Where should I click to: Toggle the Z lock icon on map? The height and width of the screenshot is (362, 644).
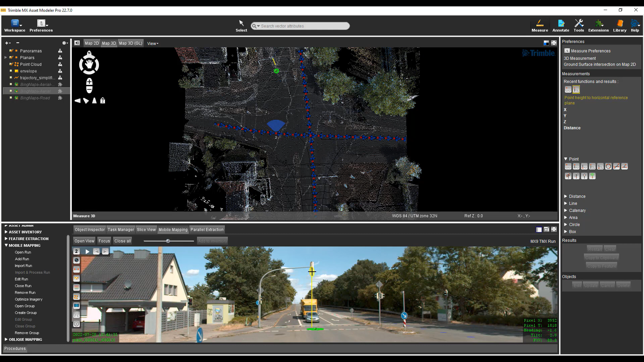click(103, 101)
